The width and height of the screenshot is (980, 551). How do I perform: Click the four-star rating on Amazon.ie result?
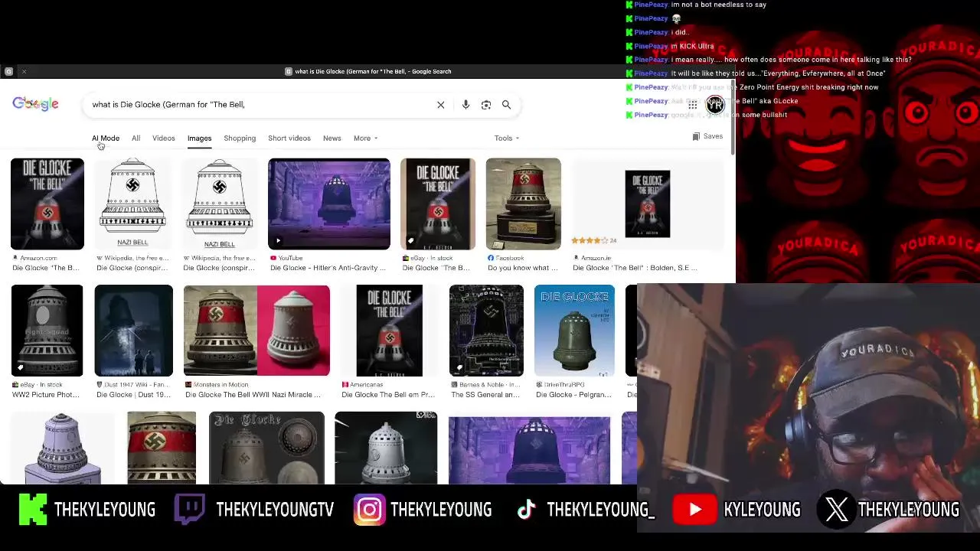tap(590, 240)
